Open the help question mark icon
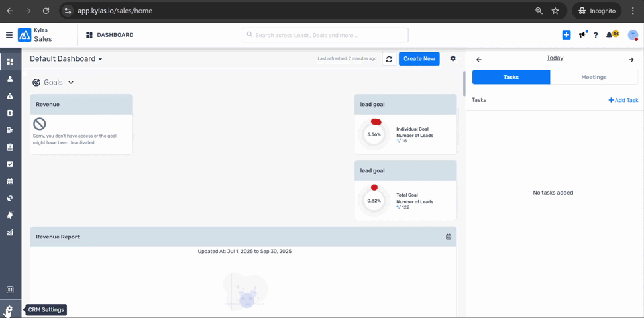This screenshot has width=644, height=318. 596,35
